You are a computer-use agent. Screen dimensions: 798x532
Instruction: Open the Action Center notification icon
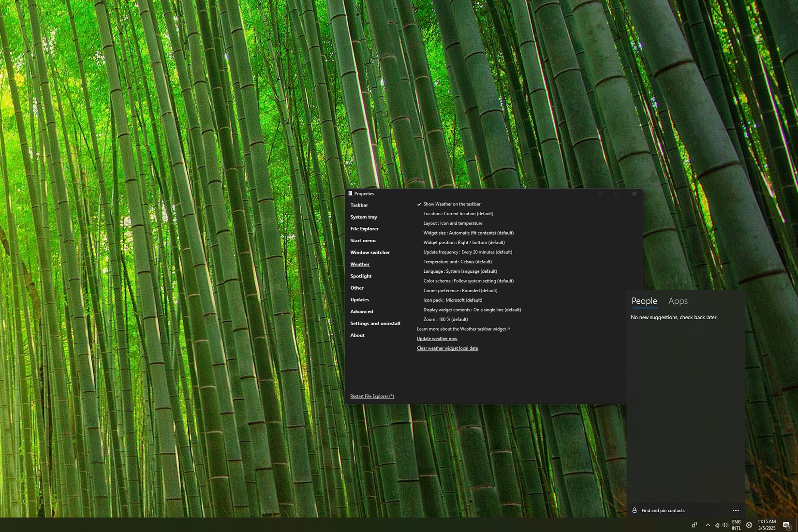pos(786,524)
